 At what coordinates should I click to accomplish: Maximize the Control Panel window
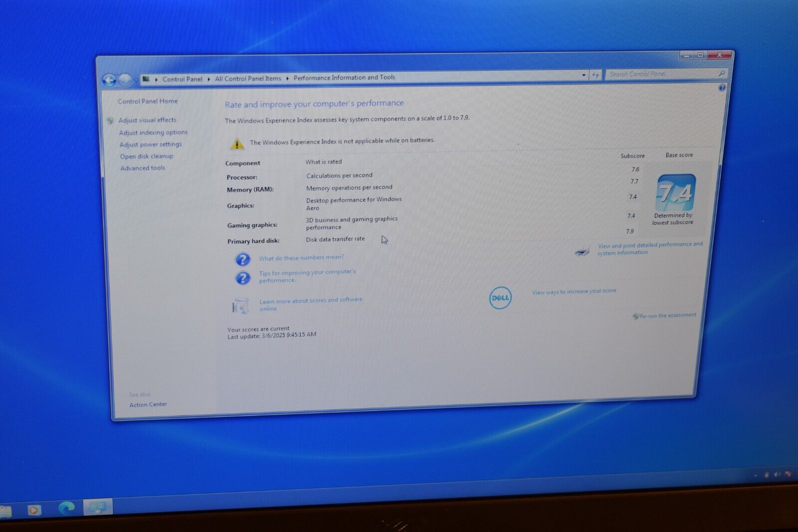(x=700, y=55)
